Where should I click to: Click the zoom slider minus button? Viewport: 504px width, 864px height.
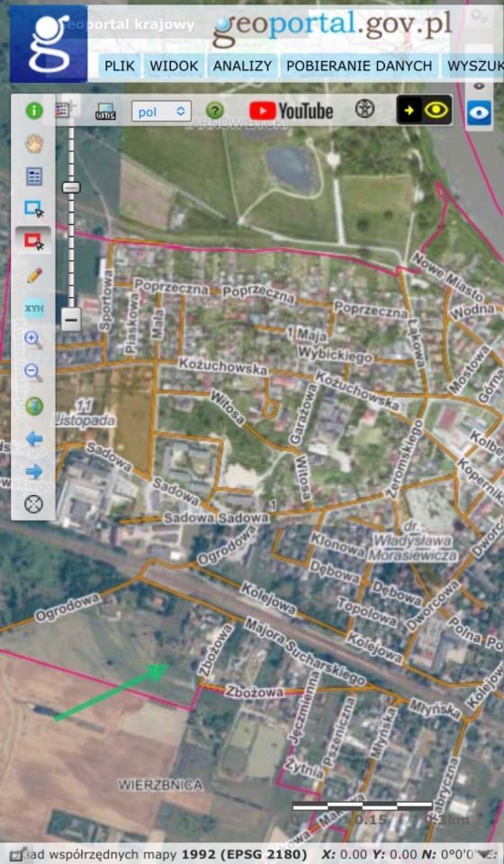(71, 319)
